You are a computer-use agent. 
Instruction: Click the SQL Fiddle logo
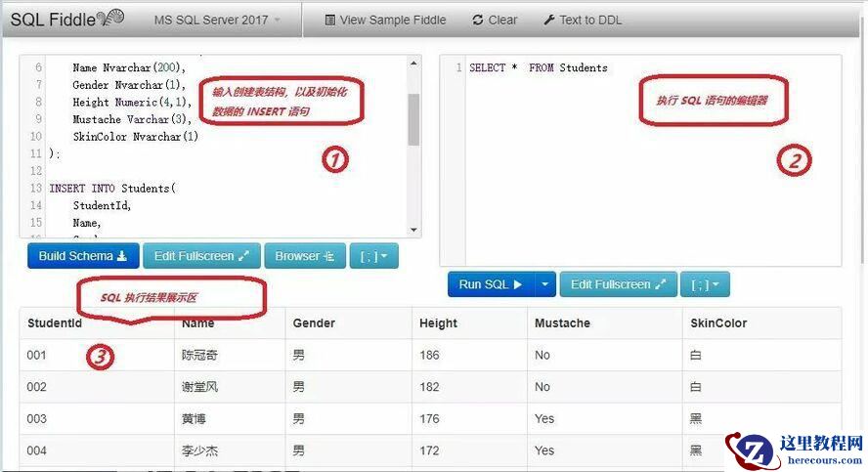point(67,20)
